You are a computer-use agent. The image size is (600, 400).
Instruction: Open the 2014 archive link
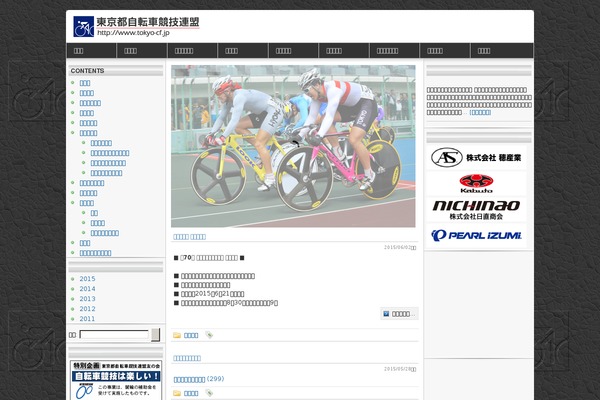87,289
